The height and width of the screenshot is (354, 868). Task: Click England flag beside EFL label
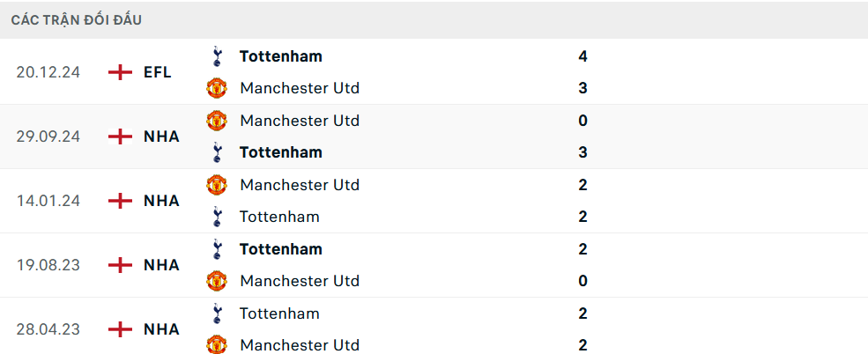click(x=120, y=72)
